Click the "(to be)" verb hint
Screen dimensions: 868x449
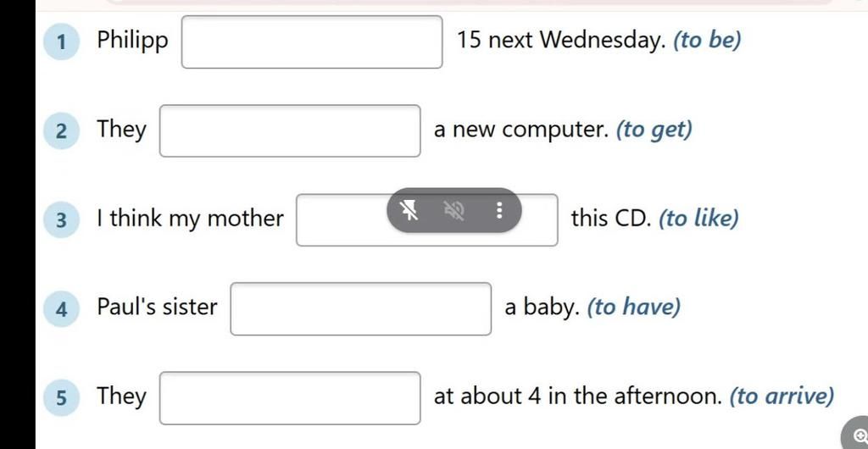(x=707, y=40)
